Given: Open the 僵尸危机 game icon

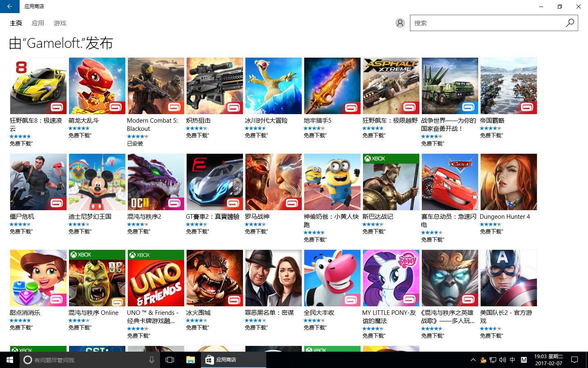Looking at the screenshot, I should [x=38, y=182].
